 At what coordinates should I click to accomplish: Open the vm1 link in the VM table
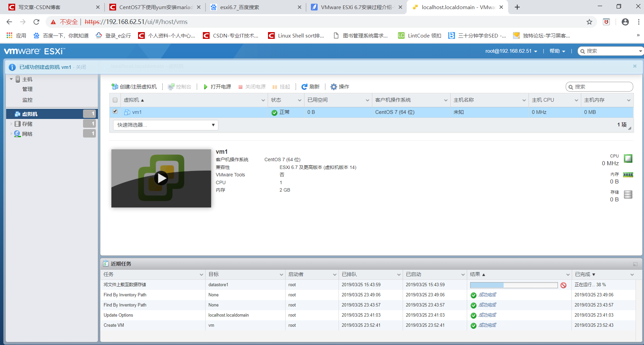click(x=137, y=112)
